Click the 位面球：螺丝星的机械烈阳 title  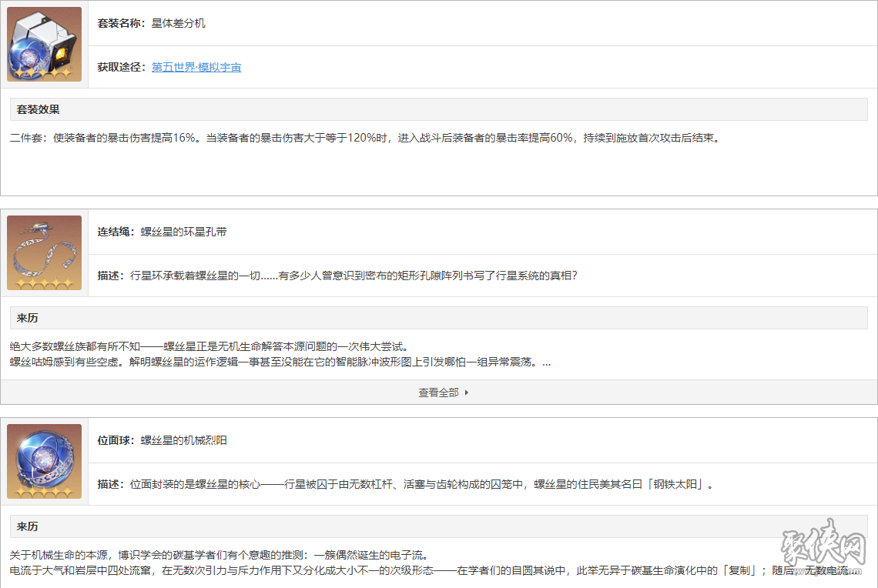pyautogui.click(x=163, y=441)
